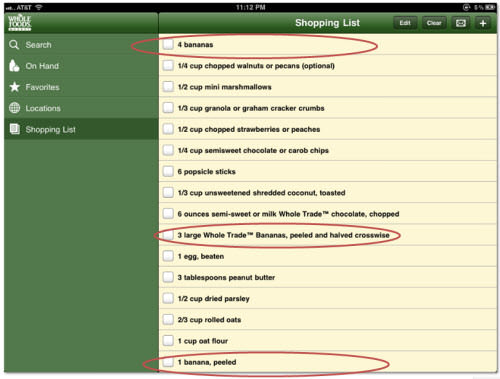Tap the Whole Foods Market logo
The width and height of the screenshot is (500, 379).
[x=20, y=23]
